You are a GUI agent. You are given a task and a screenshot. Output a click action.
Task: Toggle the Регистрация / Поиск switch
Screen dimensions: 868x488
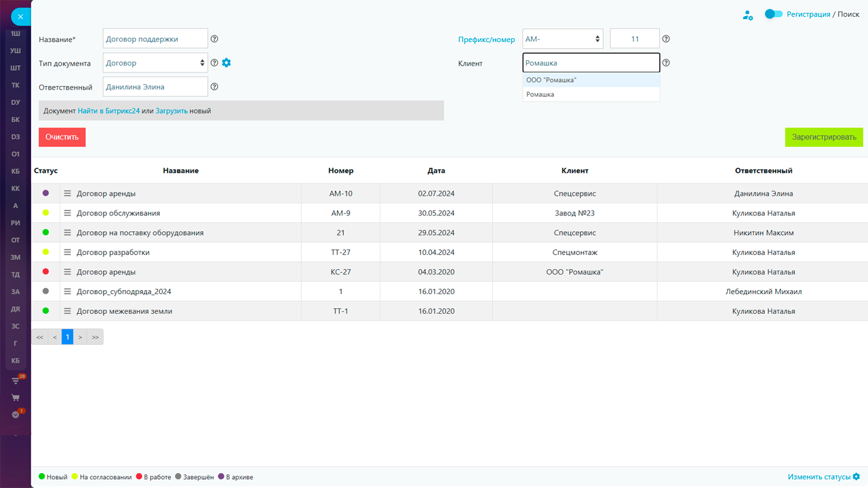(773, 14)
